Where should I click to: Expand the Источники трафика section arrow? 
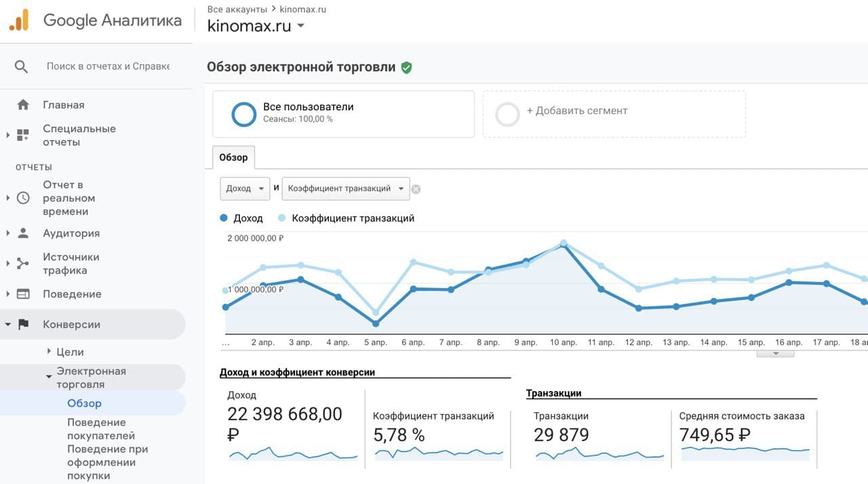(8, 264)
